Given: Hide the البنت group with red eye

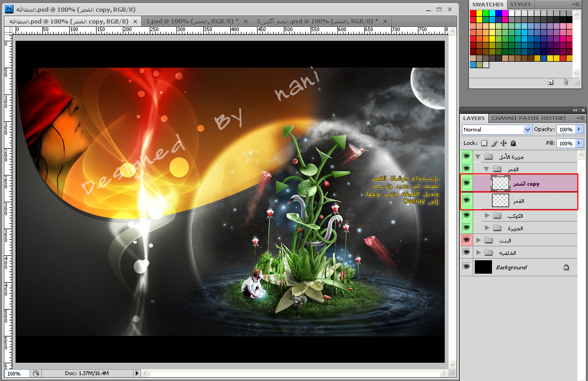Looking at the screenshot, I should point(467,240).
